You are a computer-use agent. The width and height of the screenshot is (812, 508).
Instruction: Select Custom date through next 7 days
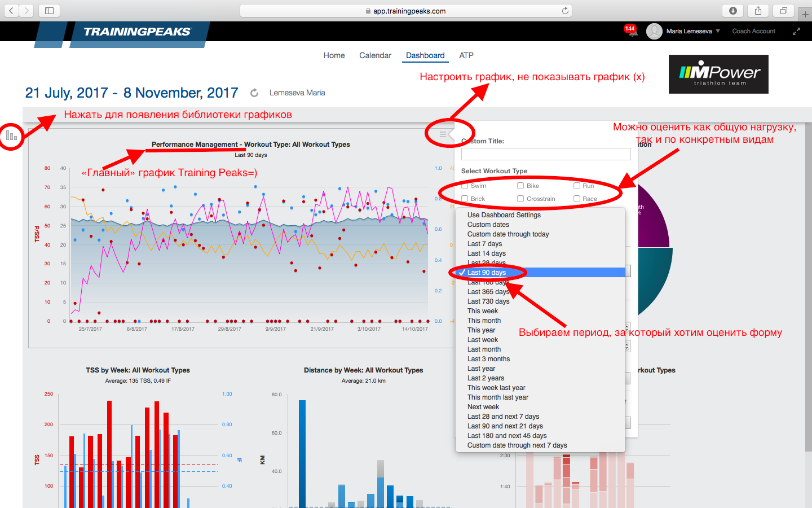coord(540,445)
